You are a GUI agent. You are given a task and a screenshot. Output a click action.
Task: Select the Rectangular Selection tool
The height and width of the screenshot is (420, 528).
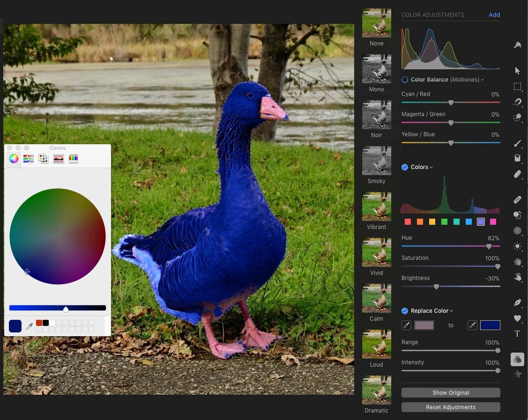[517, 87]
